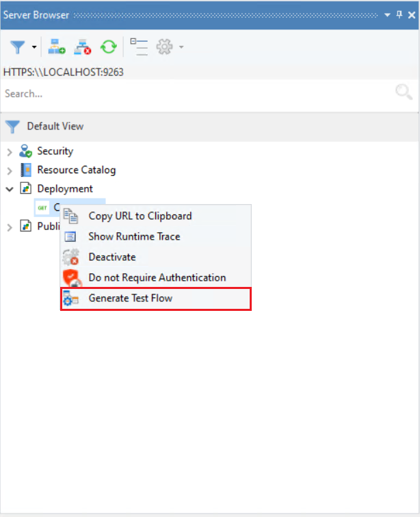Screen dimensions: 420x517
Task: Click Generate Test Flow option
Action: (x=130, y=299)
